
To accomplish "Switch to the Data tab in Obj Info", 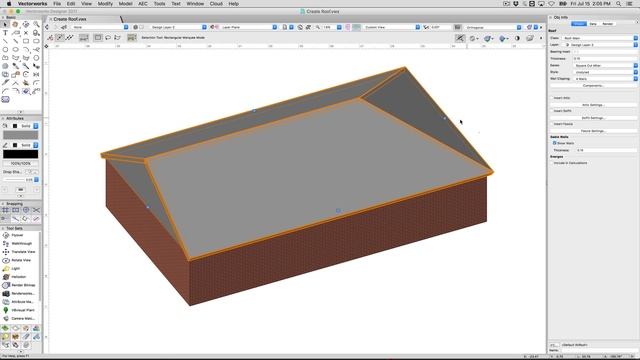I will coord(593,24).
